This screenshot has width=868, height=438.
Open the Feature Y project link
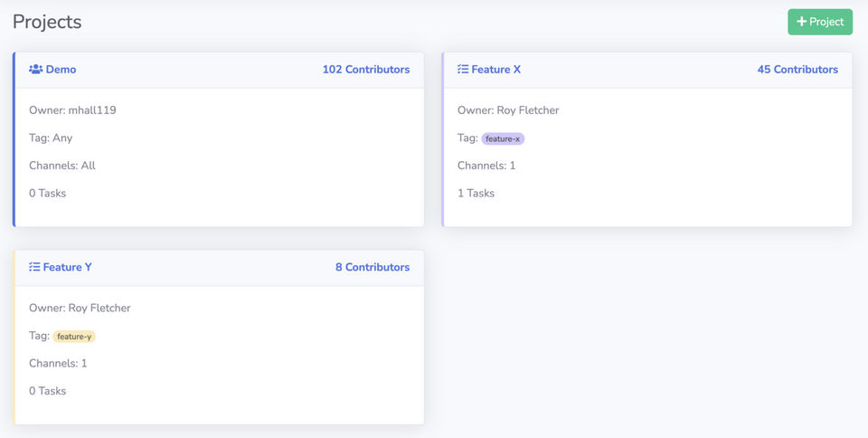pos(67,268)
